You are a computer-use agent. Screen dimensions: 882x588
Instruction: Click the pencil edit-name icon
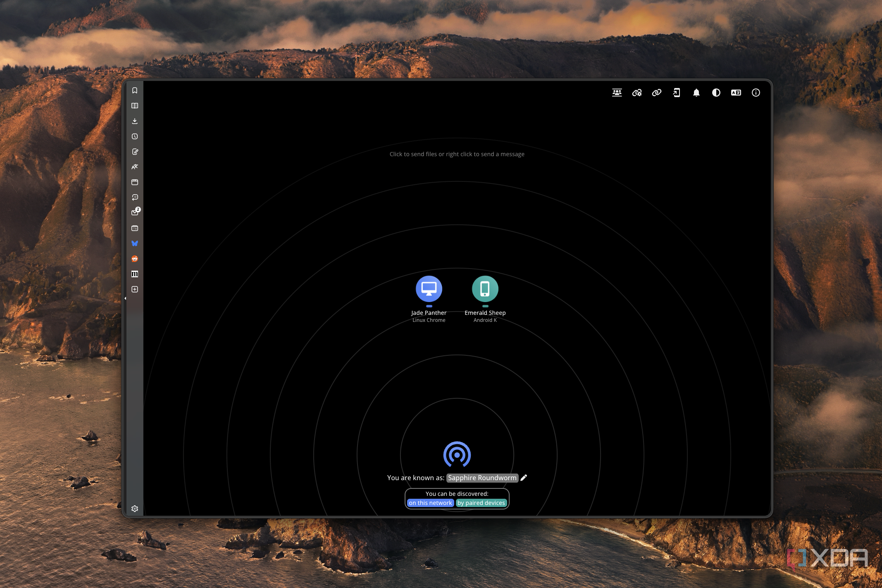click(x=524, y=478)
